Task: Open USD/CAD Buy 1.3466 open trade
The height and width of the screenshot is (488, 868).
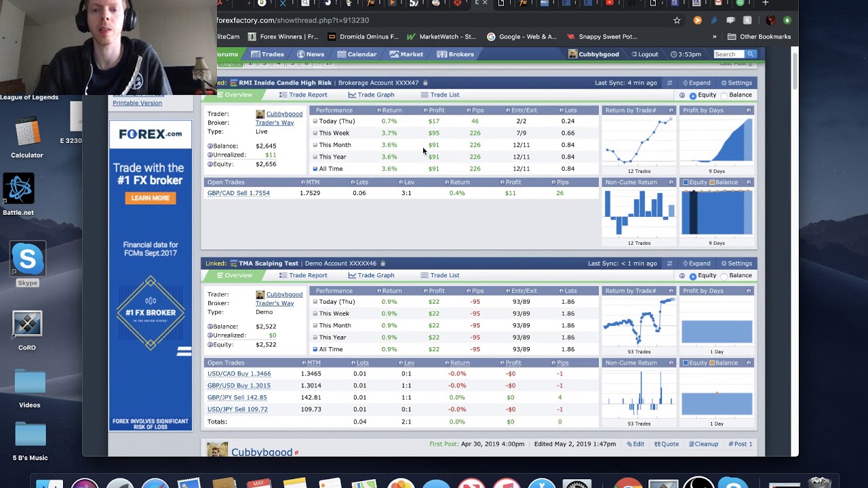Action: tap(239, 373)
